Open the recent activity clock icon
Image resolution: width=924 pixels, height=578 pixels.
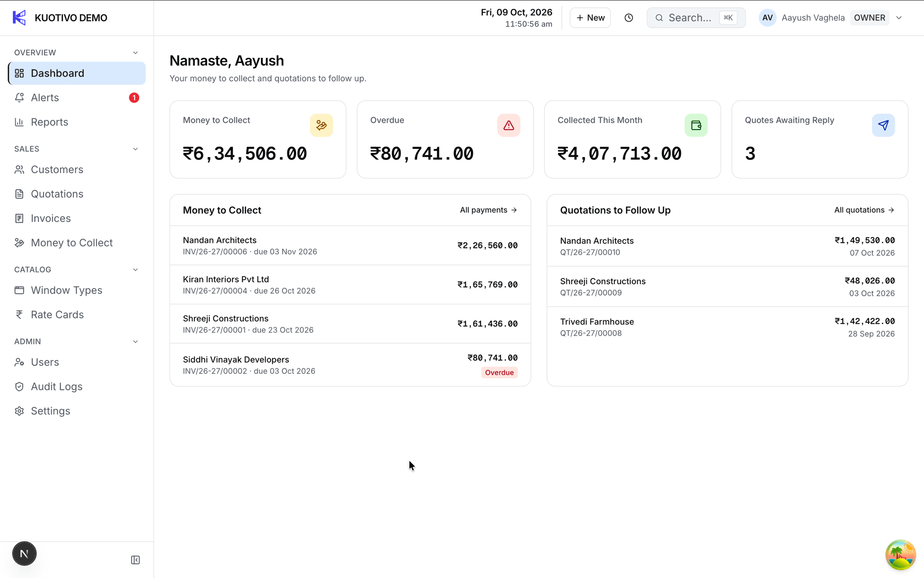pyautogui.click(x=629, y=18)
